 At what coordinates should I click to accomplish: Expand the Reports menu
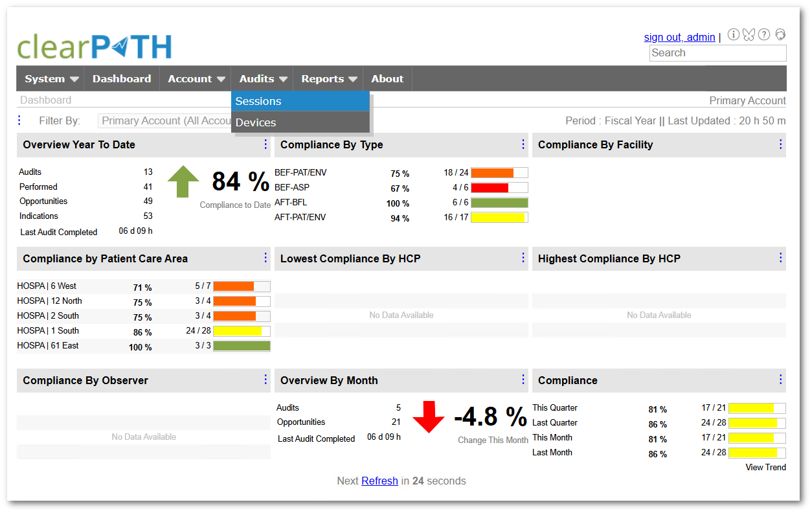click(x=329, y=79)
